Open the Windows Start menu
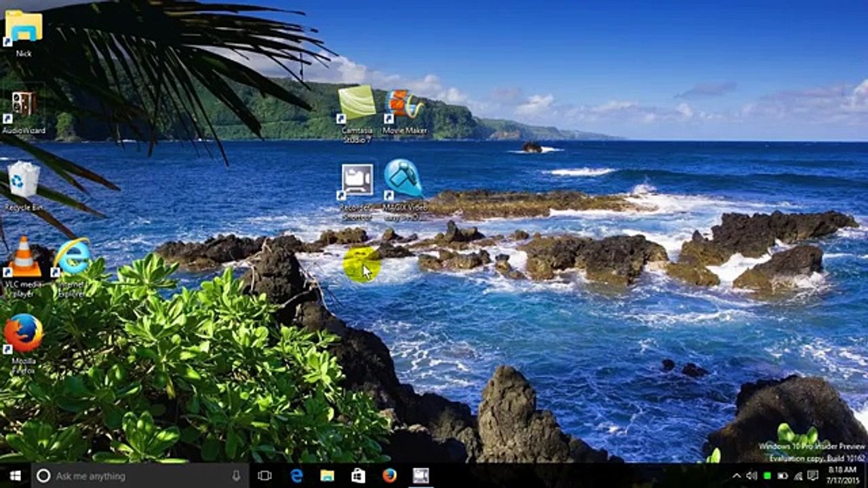The image size is (868, 488). click(x=16, y=475)
